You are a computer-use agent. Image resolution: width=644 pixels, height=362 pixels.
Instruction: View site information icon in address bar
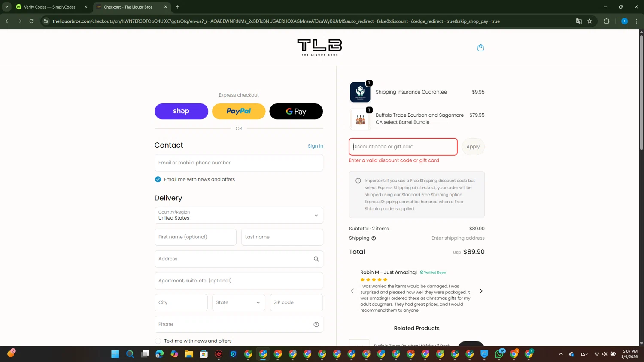click(x=46, y=21)
